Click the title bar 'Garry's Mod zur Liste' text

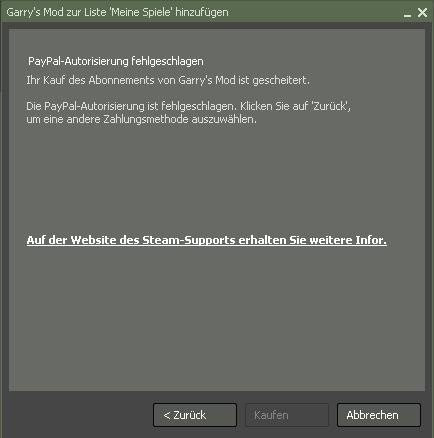tap(57, 12)
